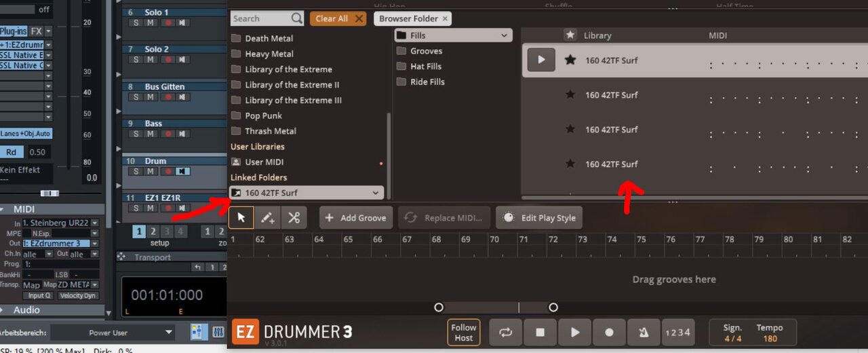
Task: Solo the Solo 1 track
Action: [x=136, y=22]
